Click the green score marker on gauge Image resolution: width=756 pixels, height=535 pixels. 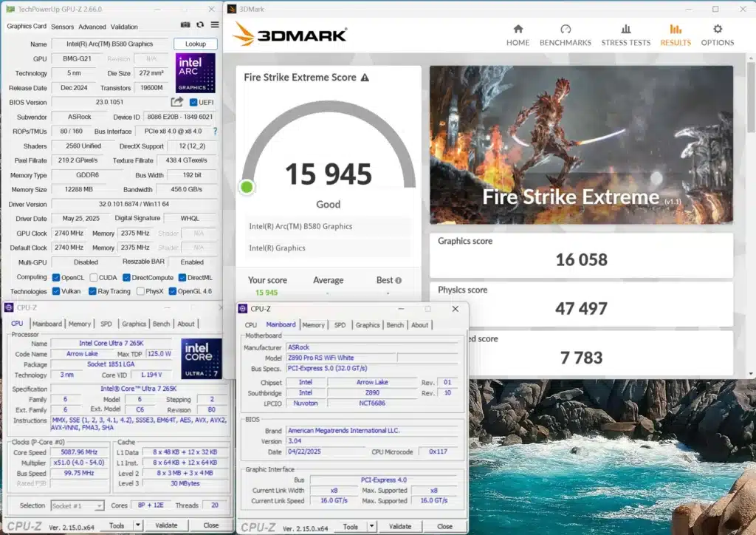tap(247, 187)
